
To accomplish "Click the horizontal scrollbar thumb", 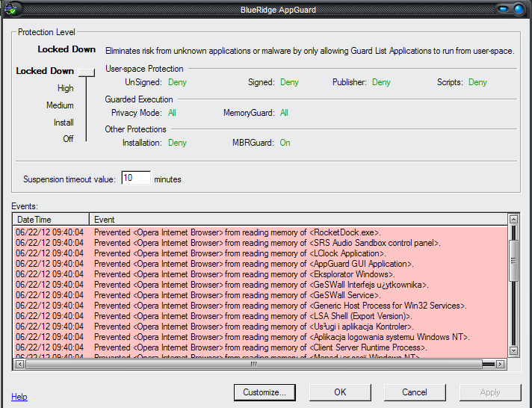I will (x=254, y=364).
